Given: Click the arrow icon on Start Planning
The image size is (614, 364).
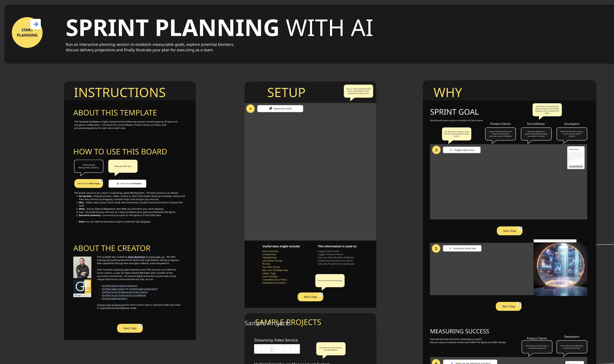Looking at the screenshot, I should click(x=36, y=24).
